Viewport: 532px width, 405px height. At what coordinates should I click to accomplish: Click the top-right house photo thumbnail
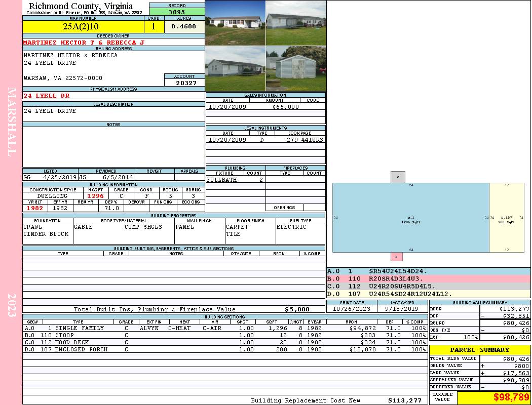(x=296, y=23)
